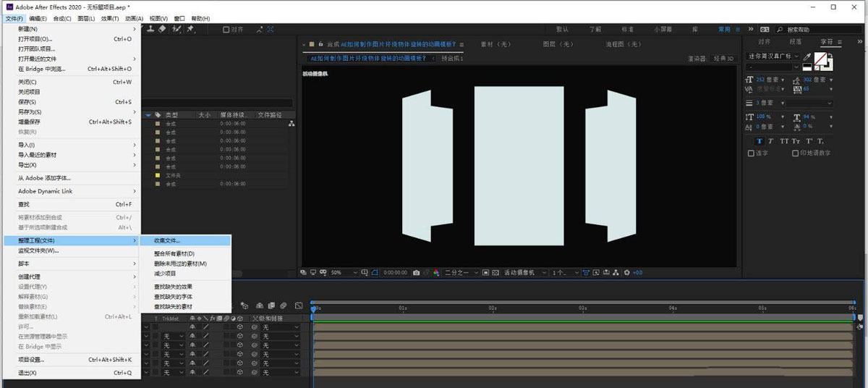
Task: Click the snapshot camera icon in viewer
Action: pyautogui.click(x=416, y=273)
